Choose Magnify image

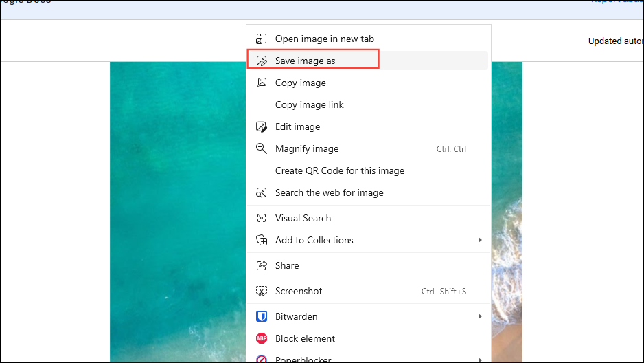pyautogui.click(x=369, y=148)
